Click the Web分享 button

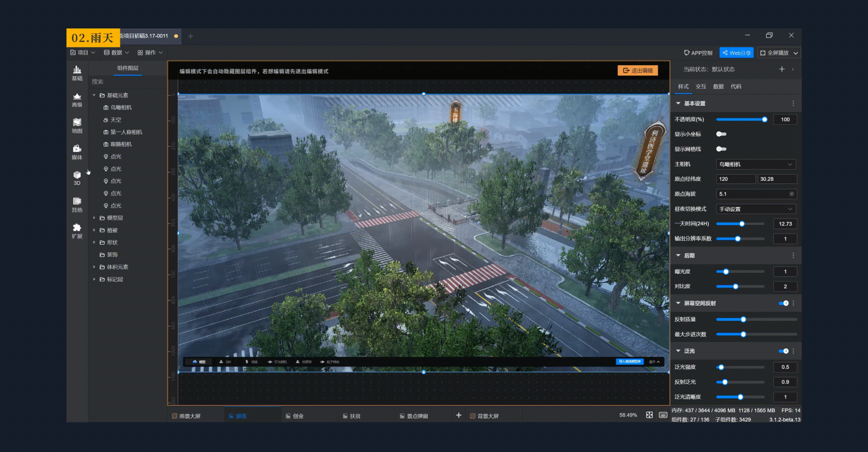pos(736,53)
